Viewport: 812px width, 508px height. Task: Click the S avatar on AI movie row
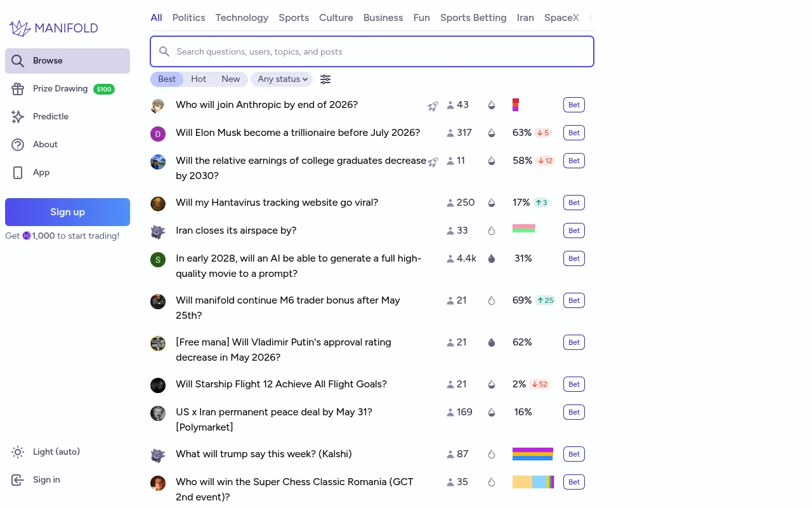pyautogui.click(x=158, y=259)
